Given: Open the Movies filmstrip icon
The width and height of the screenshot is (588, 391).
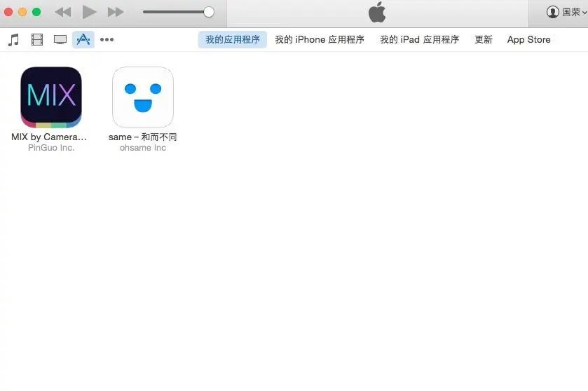Looking at the screenshot, I should tap(36, 40).
